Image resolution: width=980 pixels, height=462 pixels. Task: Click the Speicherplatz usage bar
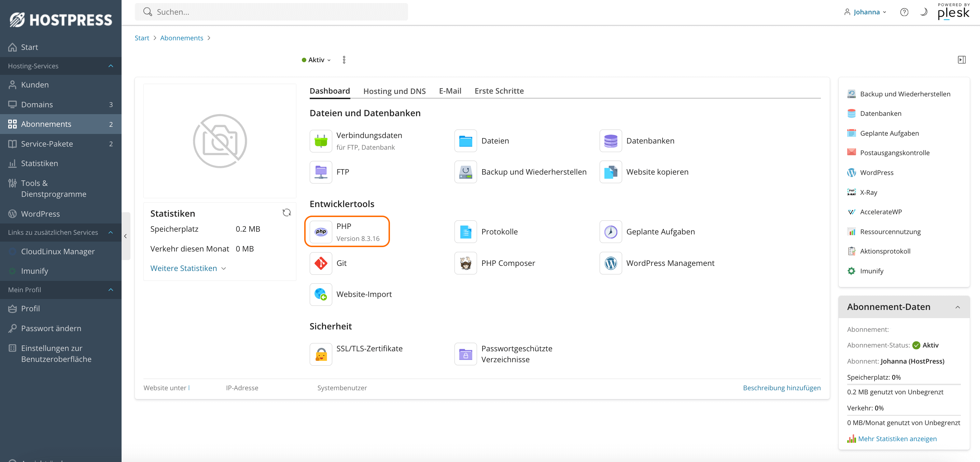pyautogui.click(x=904, y=384)
